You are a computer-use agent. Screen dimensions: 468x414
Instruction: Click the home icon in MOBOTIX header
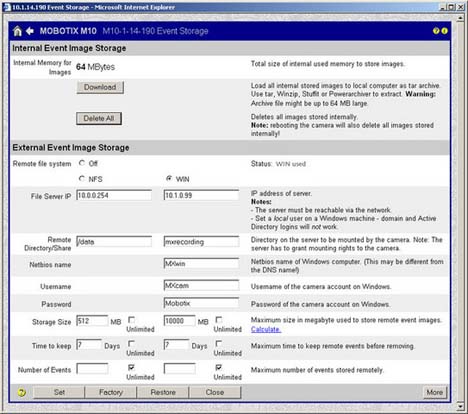click(17, 31)
